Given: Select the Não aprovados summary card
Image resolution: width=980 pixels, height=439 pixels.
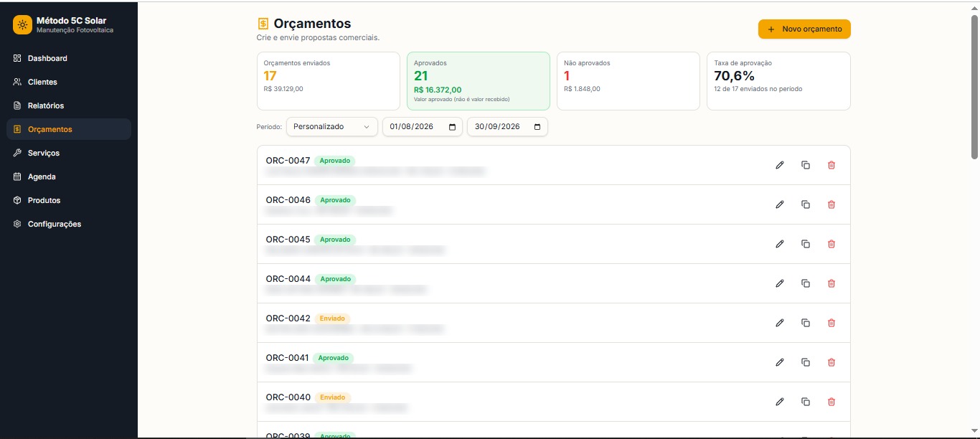Looking at the screenshot, I should pyautogui.click(x=628, y=81).
